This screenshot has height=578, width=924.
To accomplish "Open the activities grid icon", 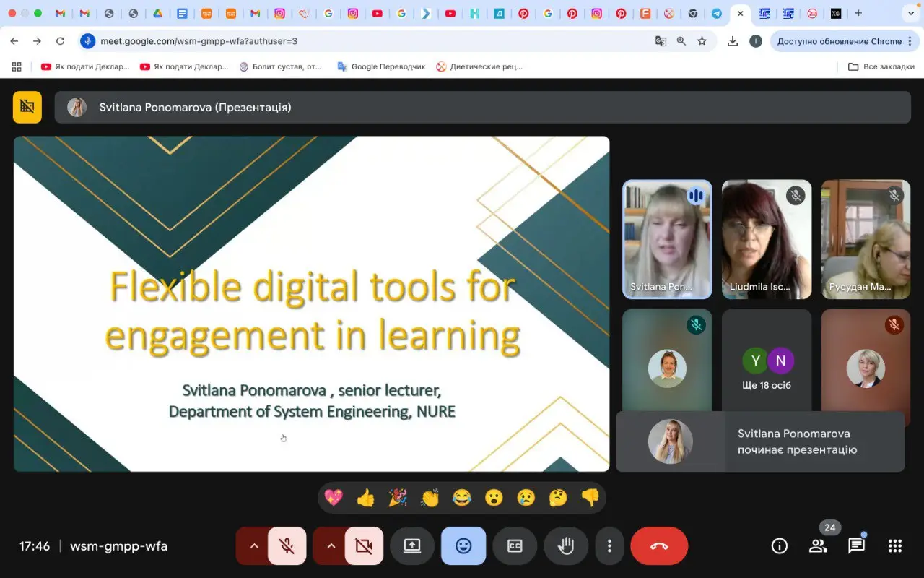I will tap(894, 546).
